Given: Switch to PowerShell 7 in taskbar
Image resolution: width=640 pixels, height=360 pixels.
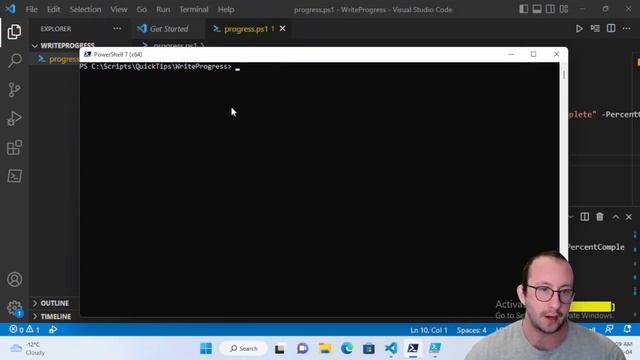Looking at the screenshot, I should [x=413, y=348].
